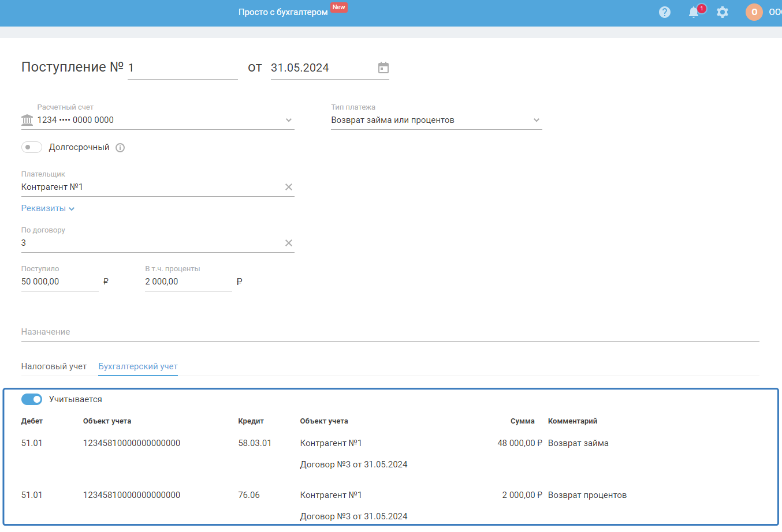Open settings gear icon
The width and height of the screenshot is (782, 532).
[723, 12]
